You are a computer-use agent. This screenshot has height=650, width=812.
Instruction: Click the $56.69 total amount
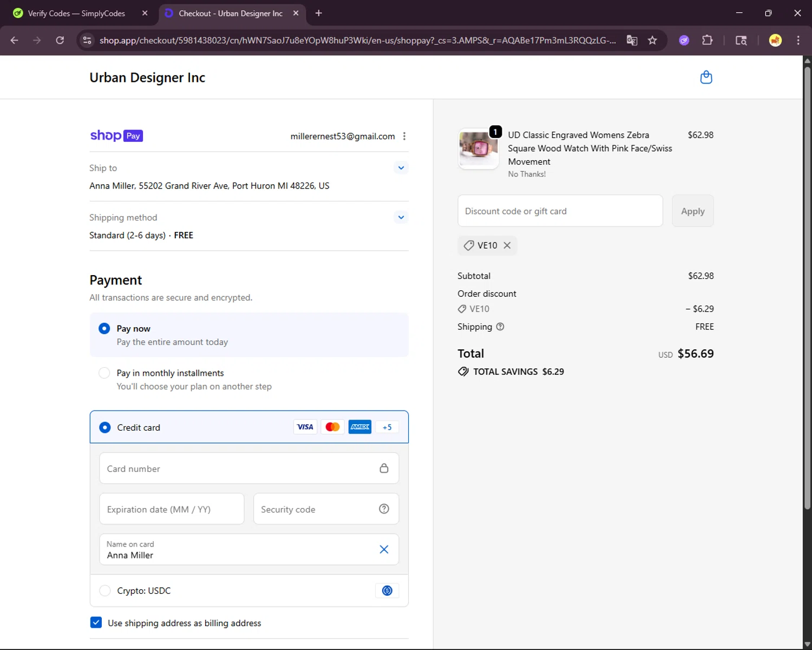click(x=696, y=354)
